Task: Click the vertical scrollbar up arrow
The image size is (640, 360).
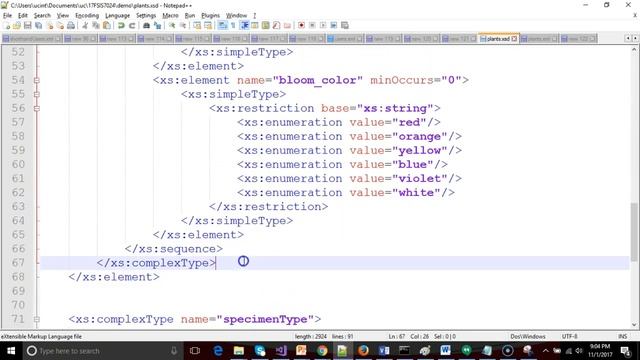Action: 634,50
